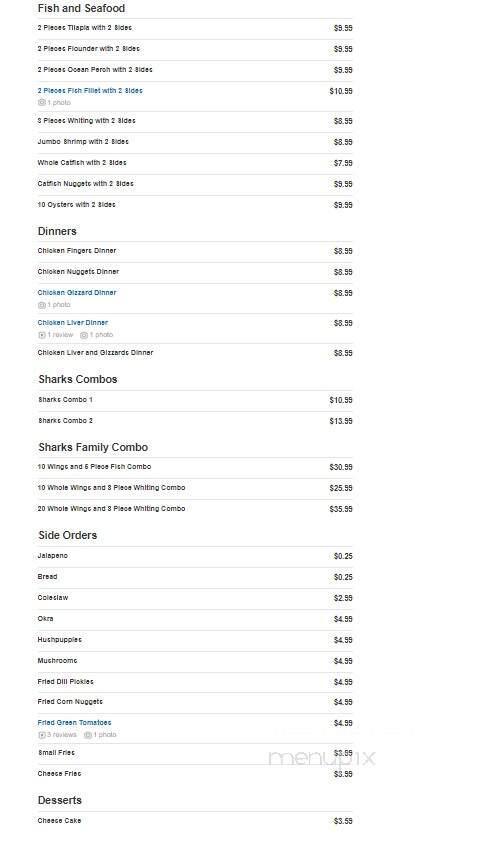
Task: Click review icon under Chicken Liver Dinner
Action: coord(41,335)
